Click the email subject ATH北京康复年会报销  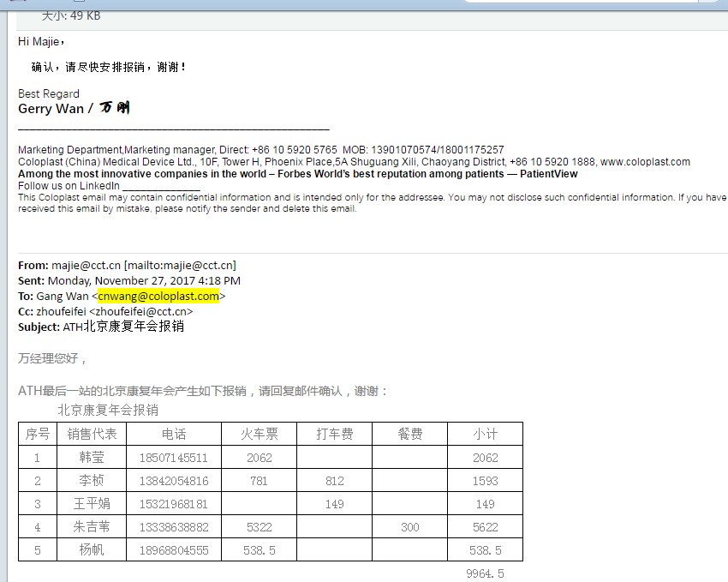click(123, 327)
